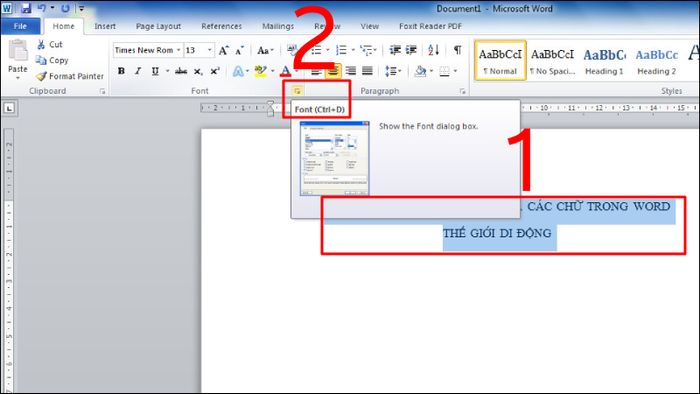Expand the Underline style dropdown arrow

point(167,71)
